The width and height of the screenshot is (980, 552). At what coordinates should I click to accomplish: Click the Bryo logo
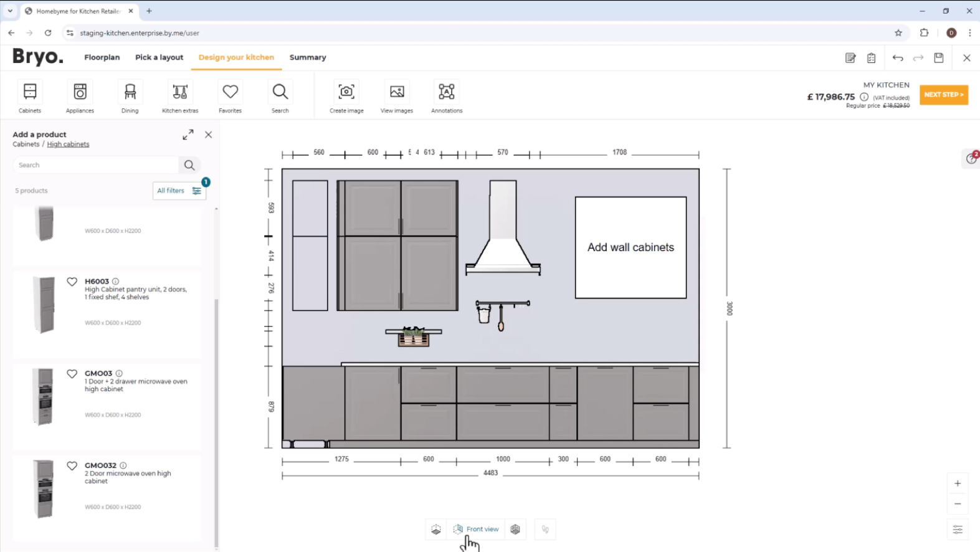38,57
